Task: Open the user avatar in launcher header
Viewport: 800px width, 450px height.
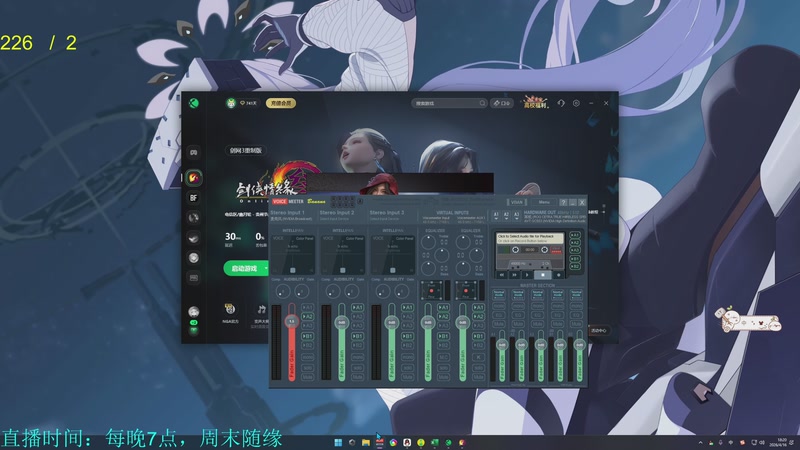Action: [x=231, y=103]
